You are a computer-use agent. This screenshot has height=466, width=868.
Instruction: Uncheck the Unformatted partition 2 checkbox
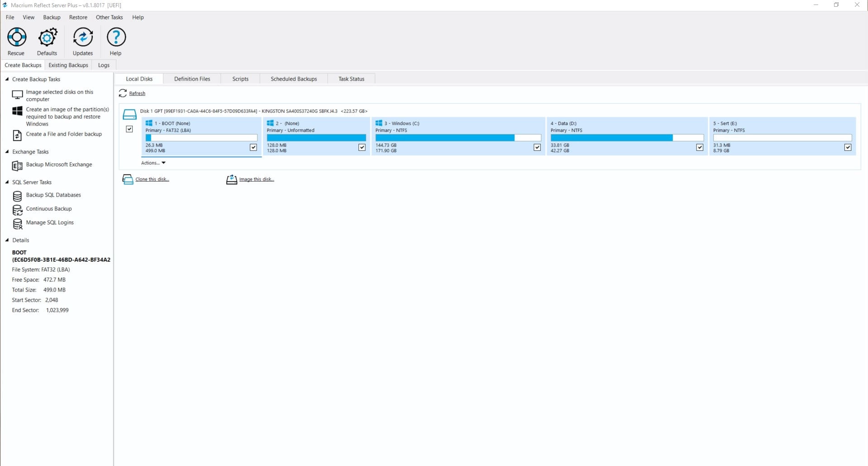[362, 147]
